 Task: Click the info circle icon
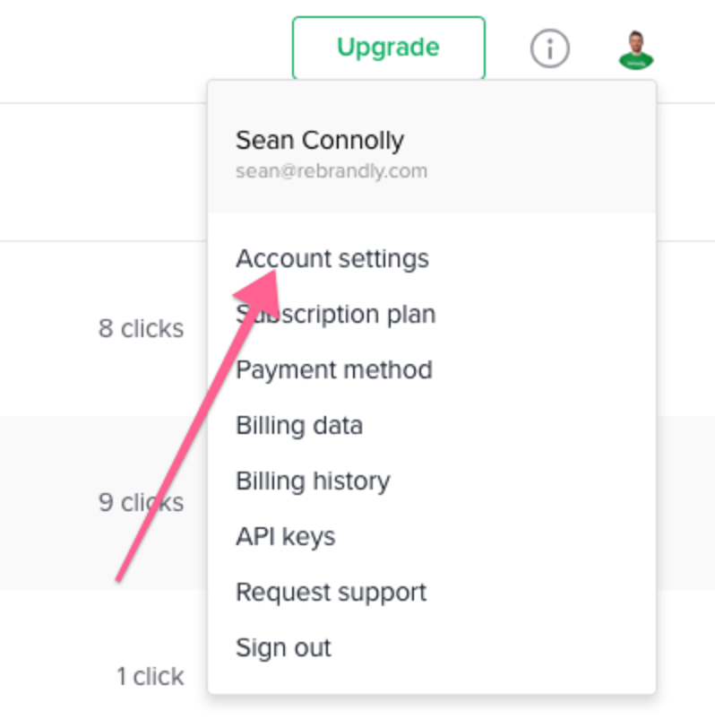pos(550,48)
